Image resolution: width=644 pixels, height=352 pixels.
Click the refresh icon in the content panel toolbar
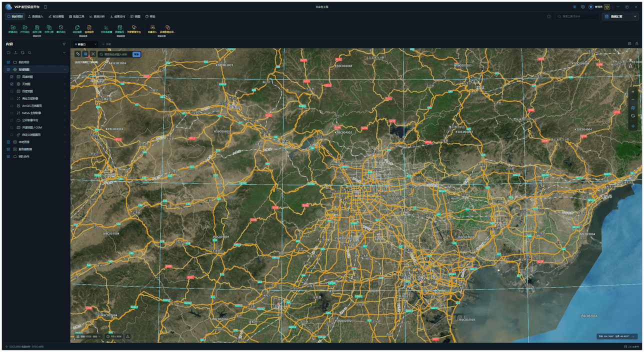[22, 52]
